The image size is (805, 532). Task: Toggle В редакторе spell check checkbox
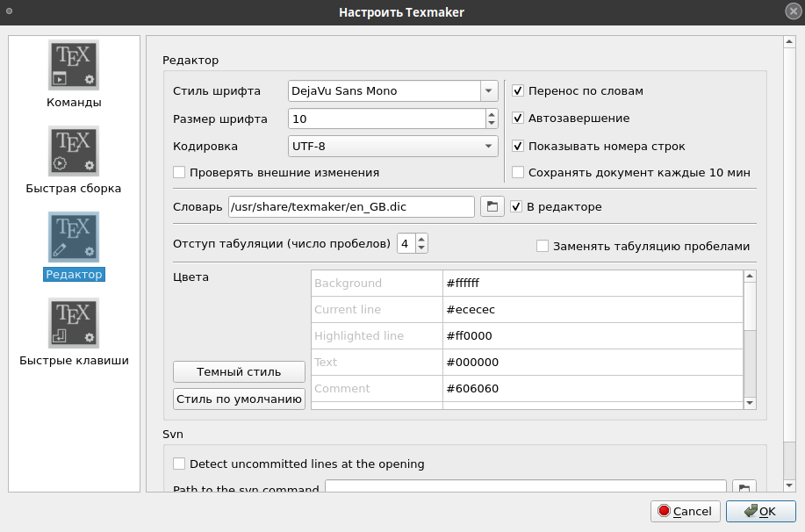(x=516, y=207)
